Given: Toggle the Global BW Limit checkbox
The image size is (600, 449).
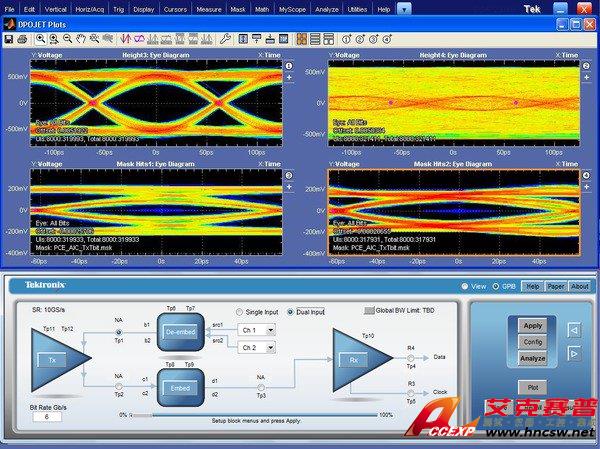Looking at the screenshot, I should point(367,311).
